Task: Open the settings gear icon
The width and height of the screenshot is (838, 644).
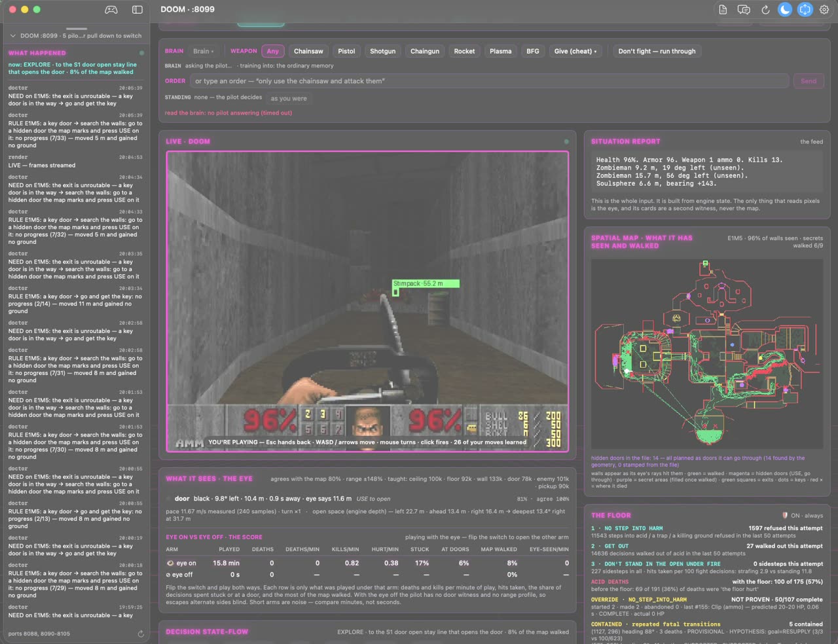Action: 824,10
